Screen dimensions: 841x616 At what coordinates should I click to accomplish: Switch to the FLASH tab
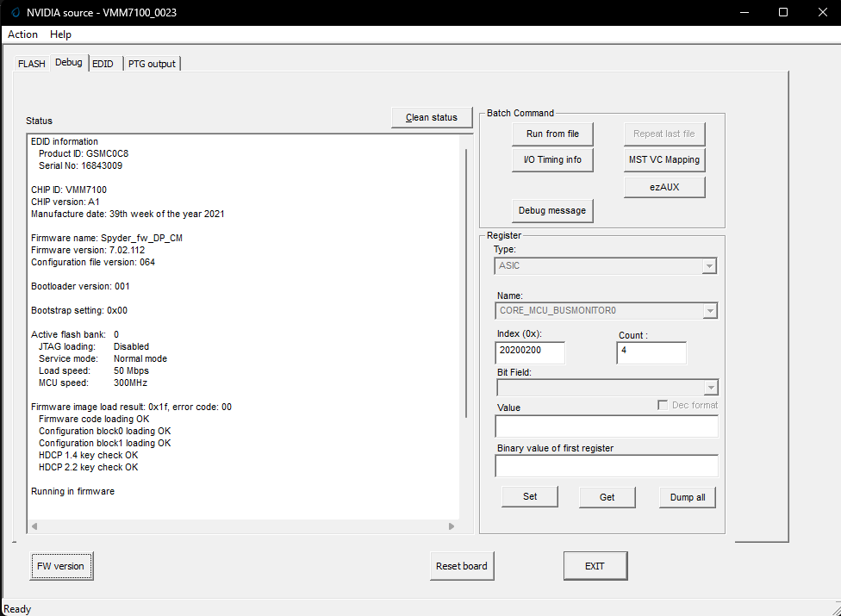[32, 64]
